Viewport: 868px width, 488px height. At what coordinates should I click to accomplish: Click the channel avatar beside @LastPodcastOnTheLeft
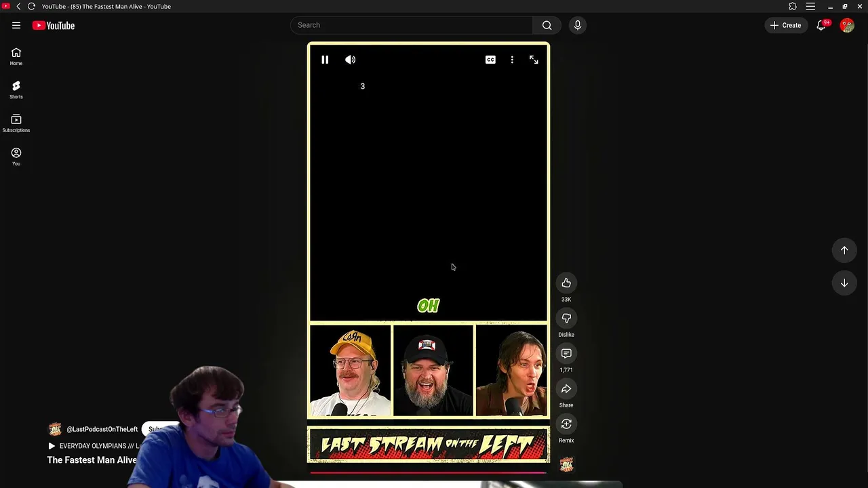click(x=55, y=429)
